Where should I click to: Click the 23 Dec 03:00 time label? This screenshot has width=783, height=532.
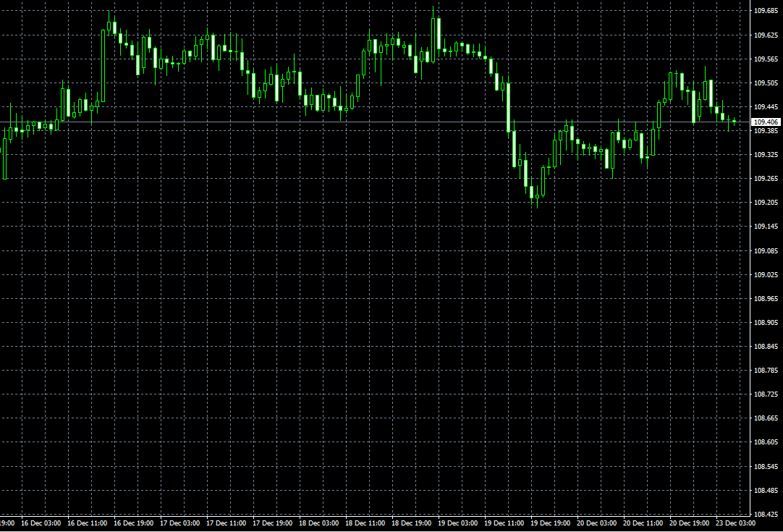(x=735, y=523)
